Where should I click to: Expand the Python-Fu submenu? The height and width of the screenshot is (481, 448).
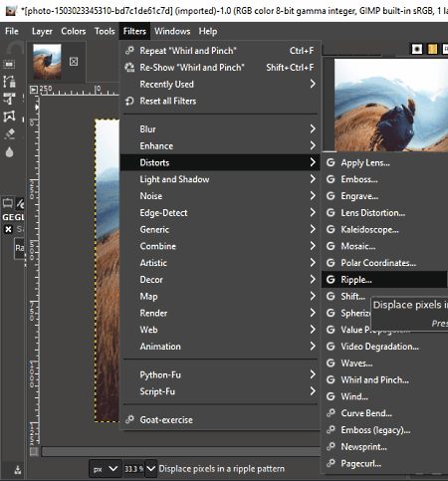point(220,374)
